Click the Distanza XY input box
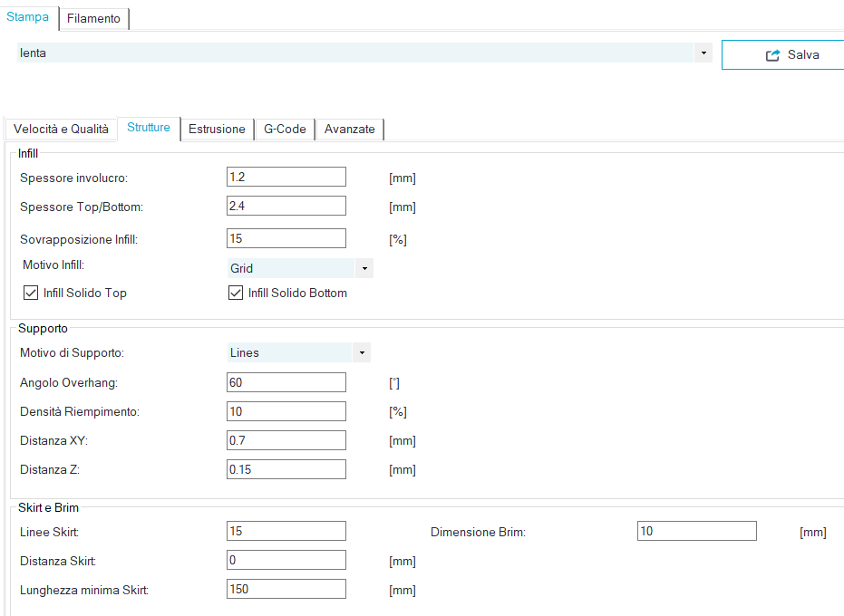The image size is (844, 616). pyautogui.click(x=286, y=441)
